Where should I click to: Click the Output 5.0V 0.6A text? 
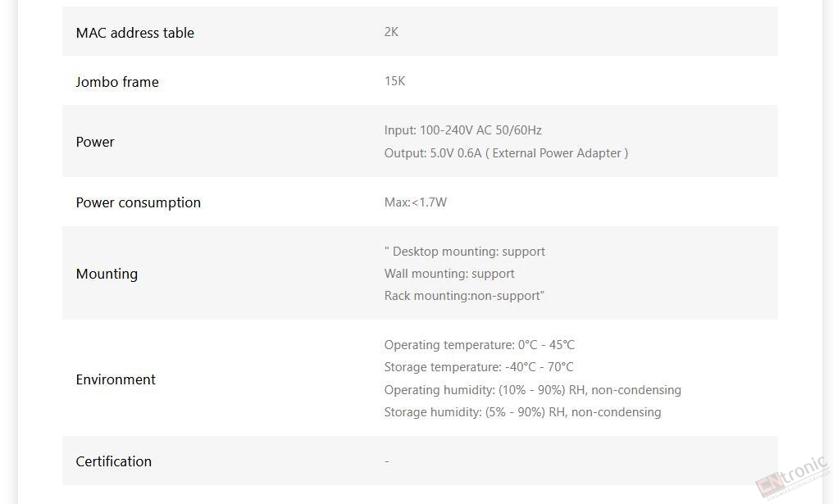coord(506,153)
